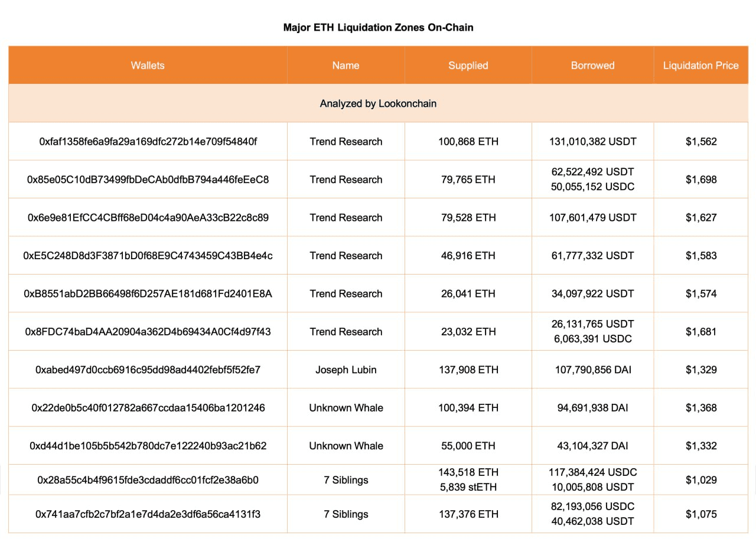Click wallet 0x741aa7cfb2c7bf2a1e7d4da2e in last row
Viewport: 756px width, 542px height.
coord(147,514)
